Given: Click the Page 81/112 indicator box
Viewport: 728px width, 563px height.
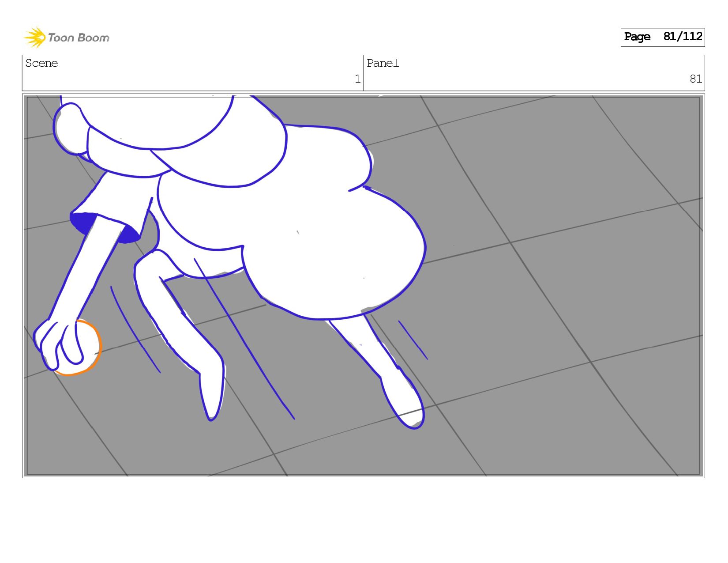Looking at the screenshot, I should click(662, 37).
